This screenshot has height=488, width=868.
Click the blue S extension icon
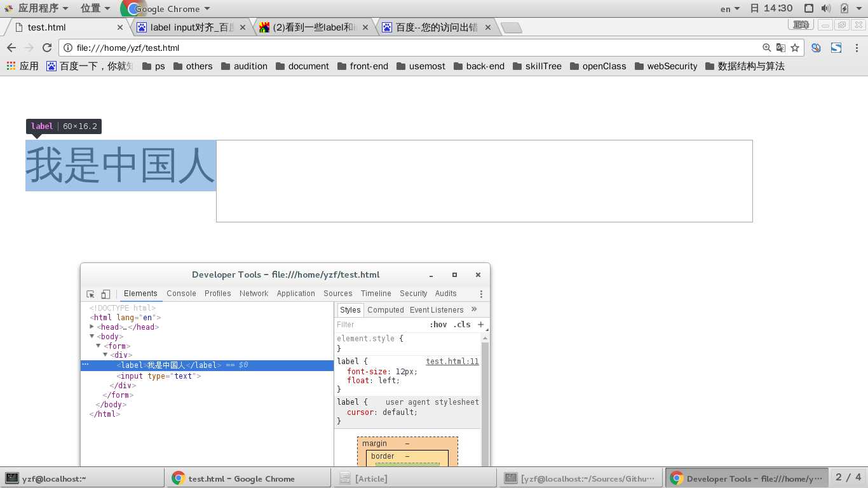coord(836,48)
